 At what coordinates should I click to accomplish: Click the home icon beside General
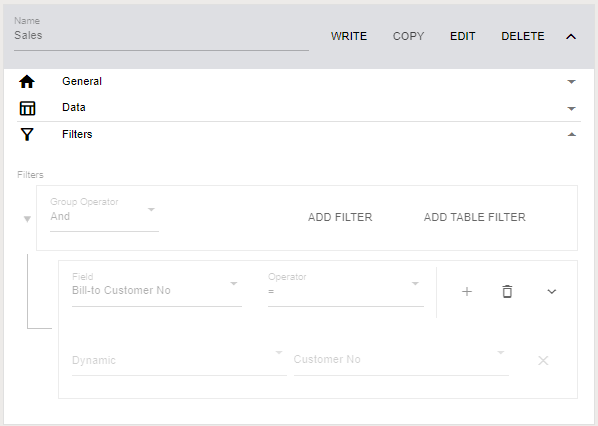pyautogui.click(x=27, y=82)
